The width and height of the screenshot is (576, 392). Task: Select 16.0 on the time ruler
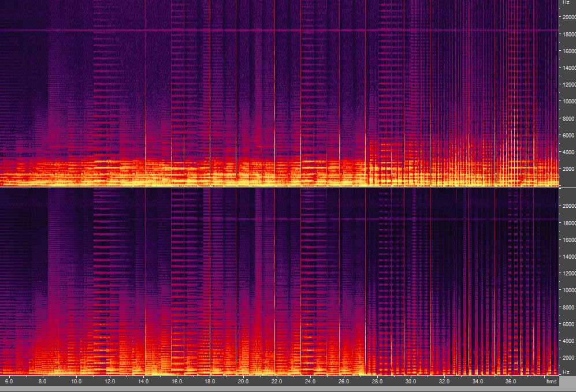(177, 382)
